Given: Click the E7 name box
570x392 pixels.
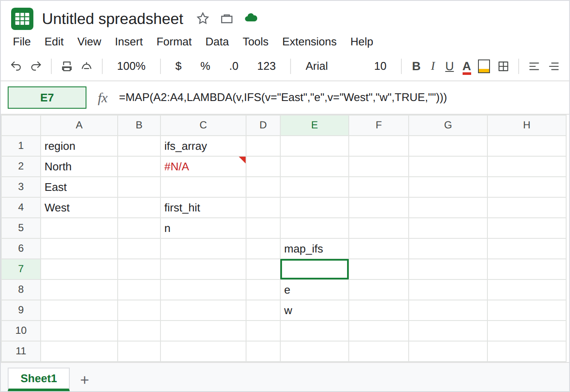Looking at the screenshot, I should coord(47,98).
